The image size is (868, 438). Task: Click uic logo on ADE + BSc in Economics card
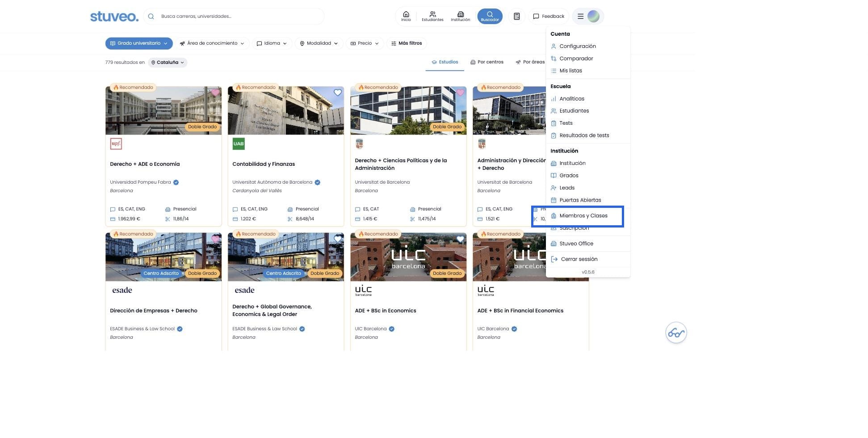(x=363, y=290)
